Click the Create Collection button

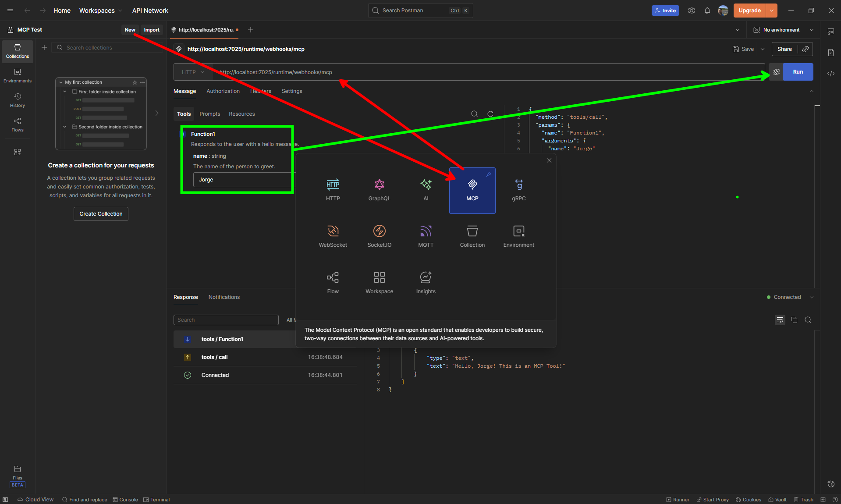coord(100,214)
